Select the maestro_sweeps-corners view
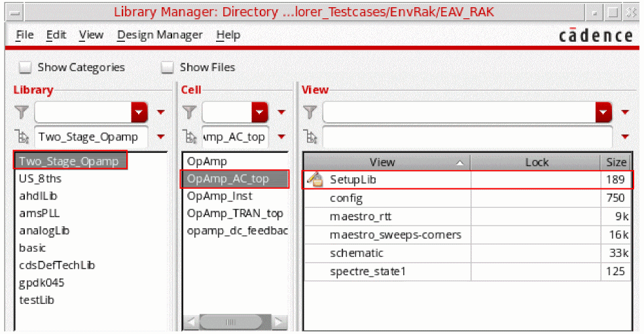The width and height of the screenshot is (644, 334). pos(395,235)
